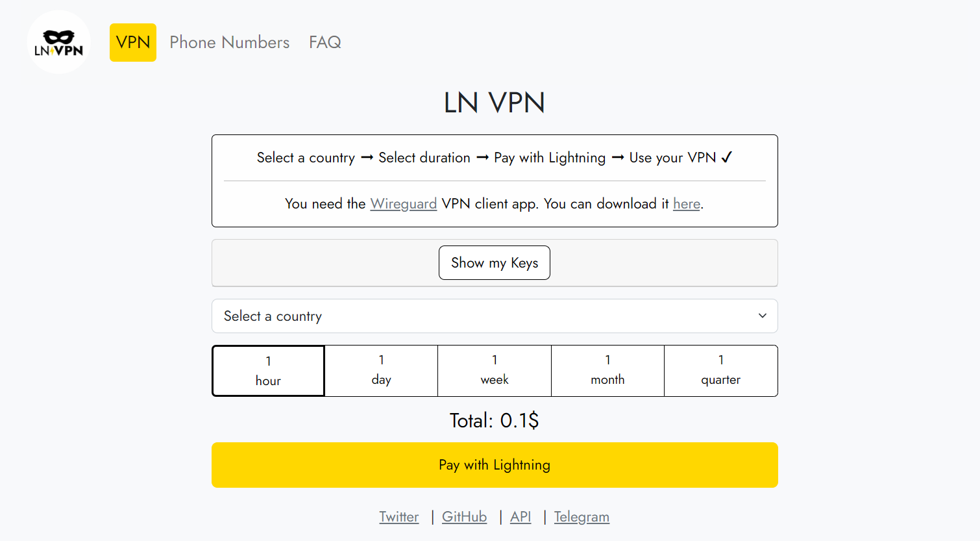
Task: Select the 1 hour duration
Action: click(268, 371)
